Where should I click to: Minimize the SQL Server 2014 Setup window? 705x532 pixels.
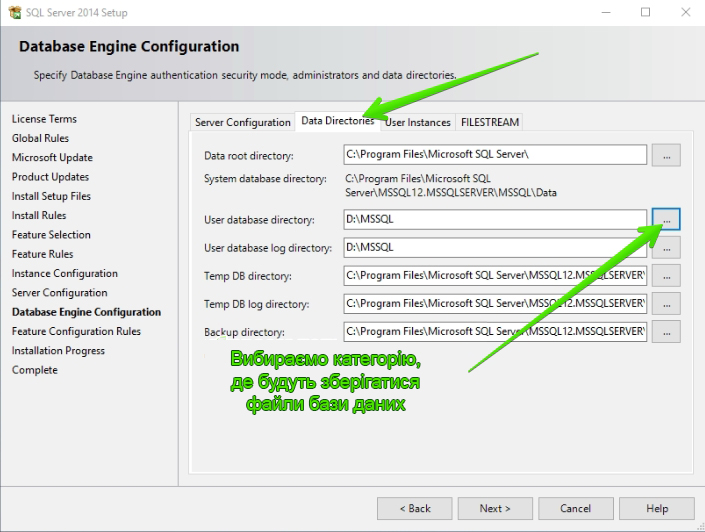606,13
